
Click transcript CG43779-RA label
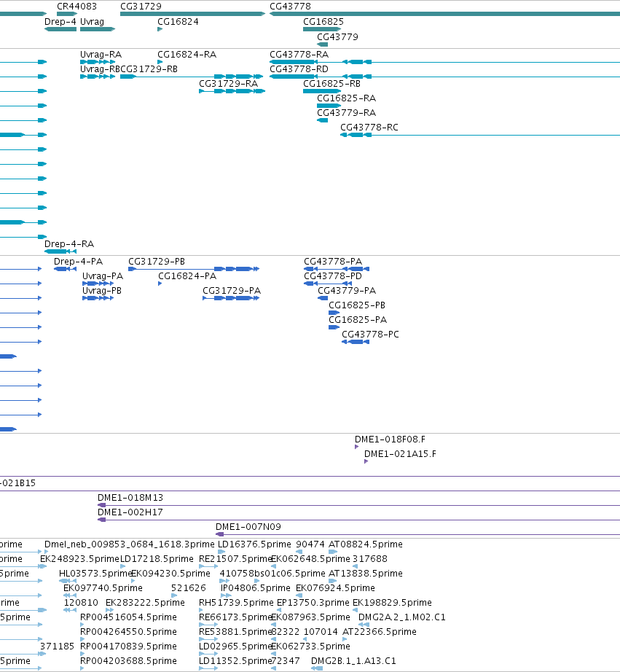(347, 113)
